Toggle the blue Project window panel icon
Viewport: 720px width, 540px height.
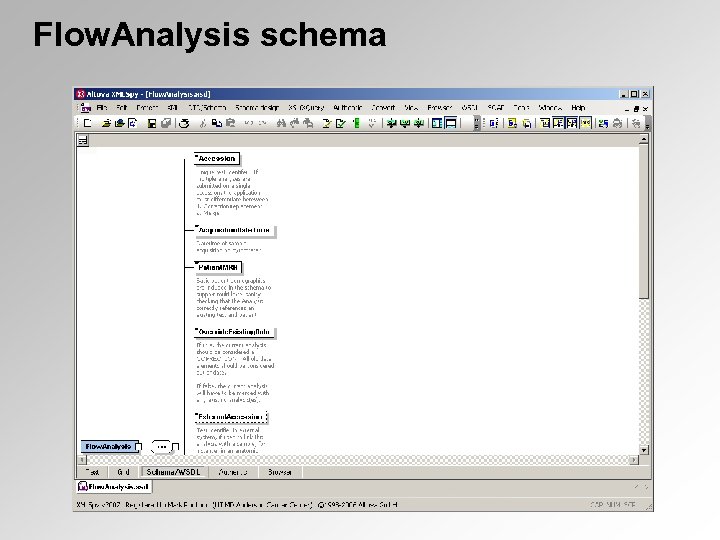click(437, 123)
